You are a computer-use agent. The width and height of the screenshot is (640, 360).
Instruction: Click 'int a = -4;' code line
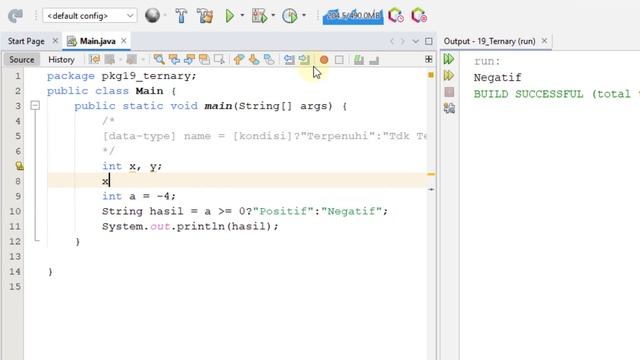pyautogui.click(x=139, y=196)
